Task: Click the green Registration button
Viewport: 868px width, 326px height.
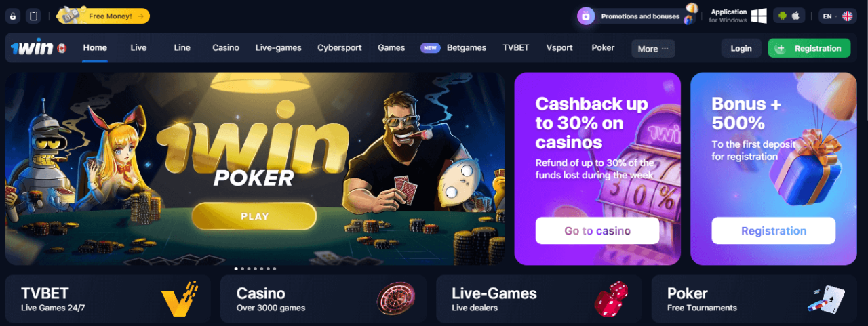Action: 809,48
